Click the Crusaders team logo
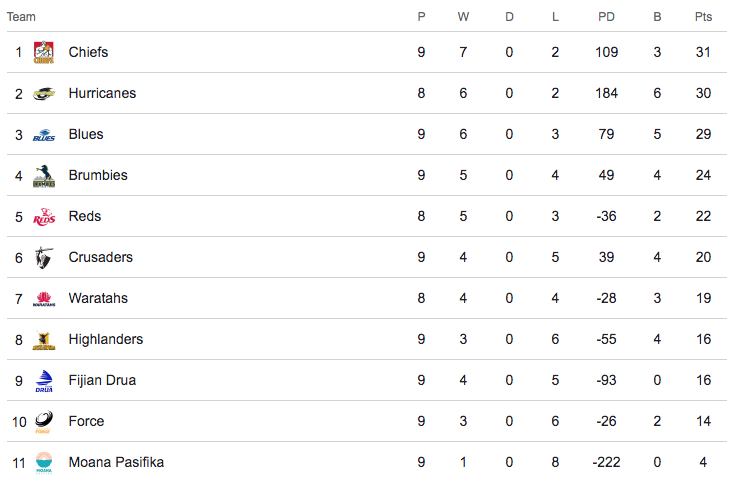The width and height of the screenshot is (738, 496). pyautogui.click(x=43, y=258)
